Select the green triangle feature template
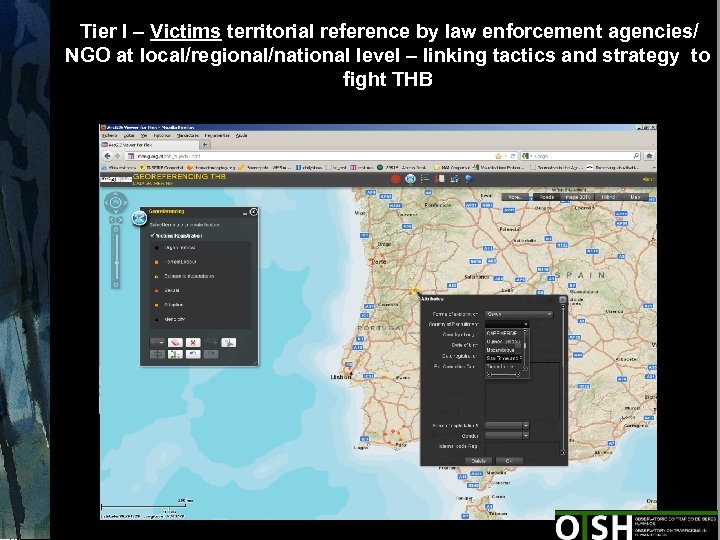Viewport: 720px width, 540px height. pyautogui.click(x=156, y=276)
